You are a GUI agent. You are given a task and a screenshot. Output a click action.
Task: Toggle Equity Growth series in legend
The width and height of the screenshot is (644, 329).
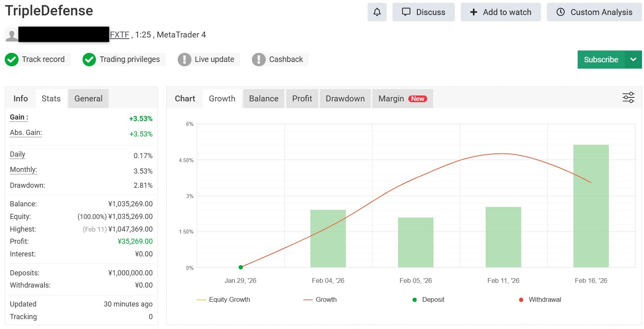click(x=223, y=300)
